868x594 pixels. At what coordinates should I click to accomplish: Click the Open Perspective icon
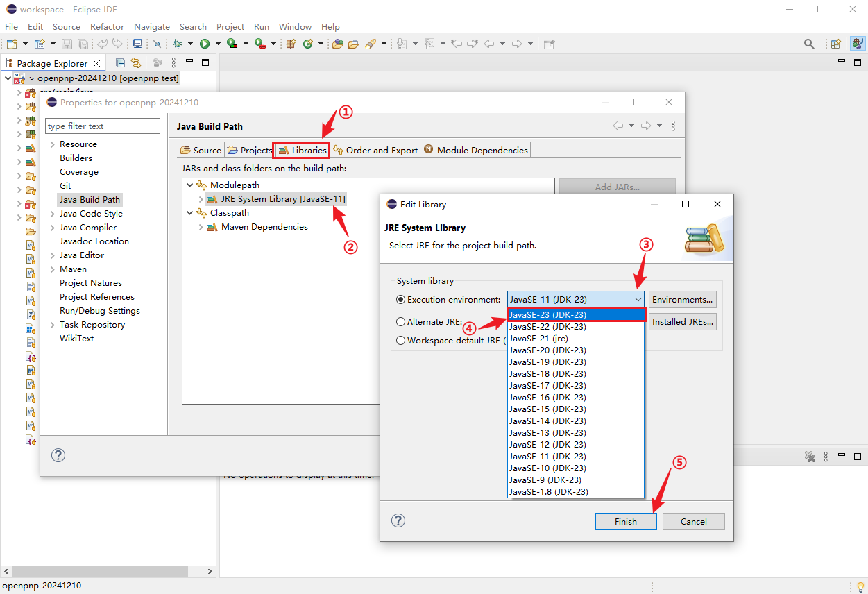(x=836, y=44)
